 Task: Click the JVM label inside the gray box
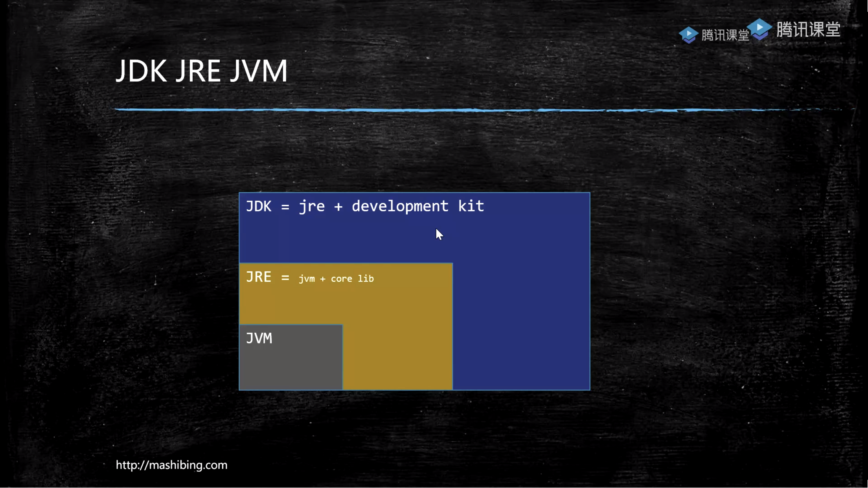pos(259,338)
